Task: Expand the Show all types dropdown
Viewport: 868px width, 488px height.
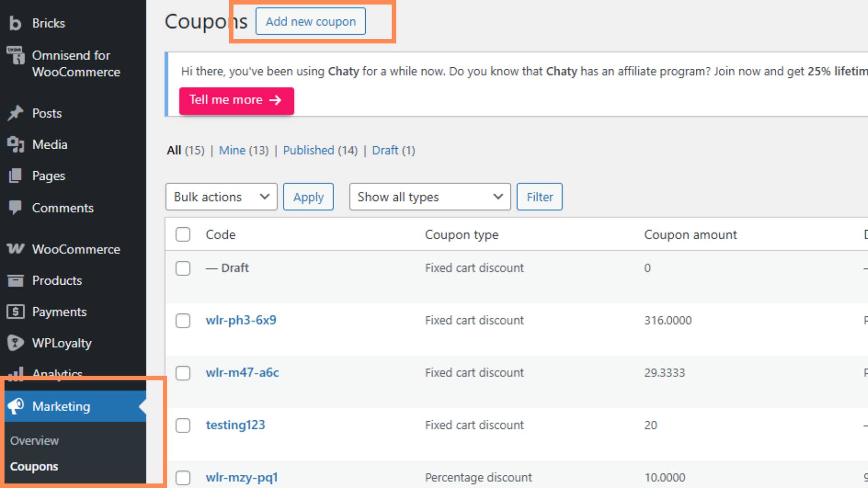Action: (429, 197)
